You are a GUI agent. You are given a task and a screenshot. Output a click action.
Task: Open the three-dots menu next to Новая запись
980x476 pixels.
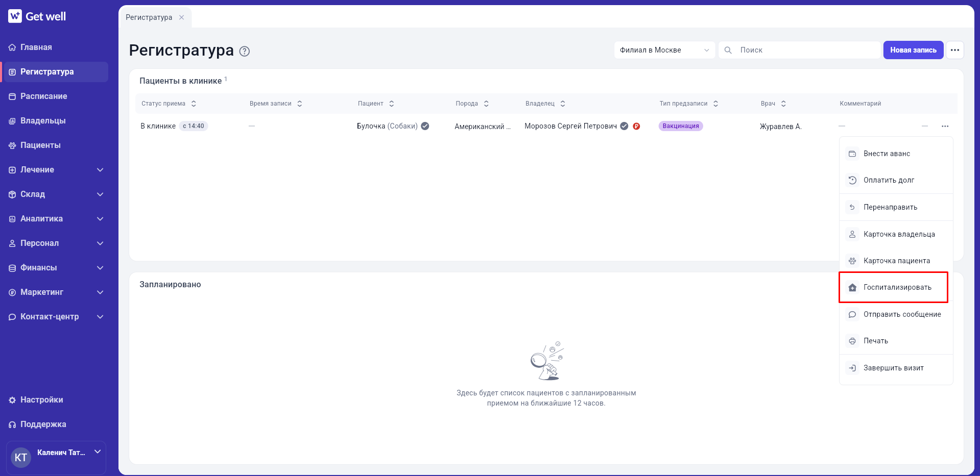click(x=954, y=50)
